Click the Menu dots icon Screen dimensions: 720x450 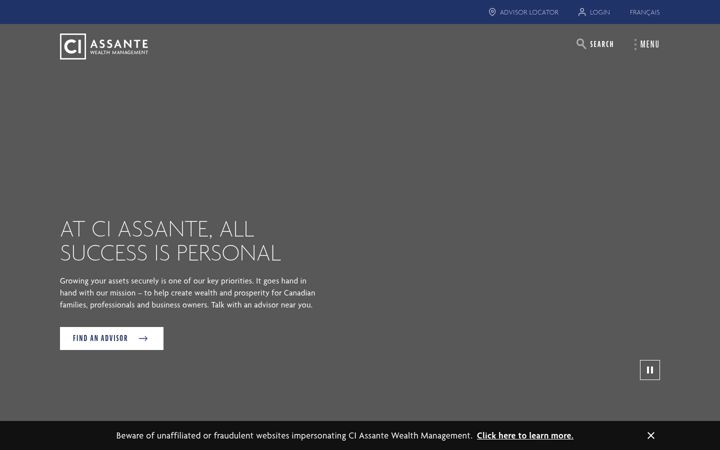(x=635, y=44)
